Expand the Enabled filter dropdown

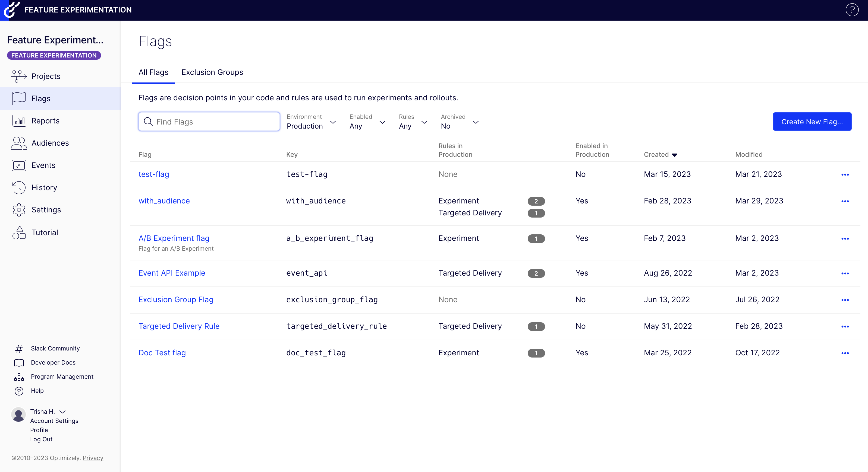367,122
